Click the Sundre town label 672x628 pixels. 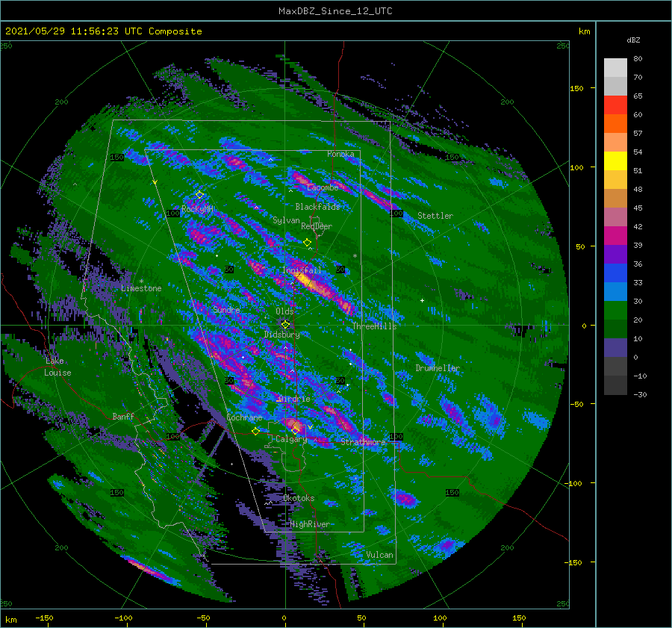[x=226, y=310]
